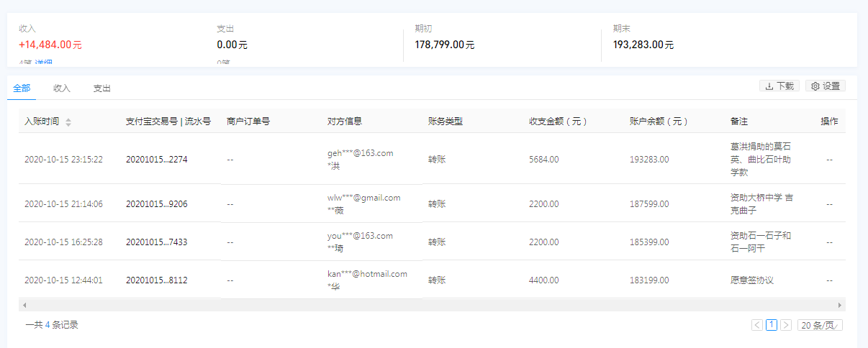Click the horizontal scrollbar track below table
The width and height of the screenshot is (868, 348).
pos(432,305)
